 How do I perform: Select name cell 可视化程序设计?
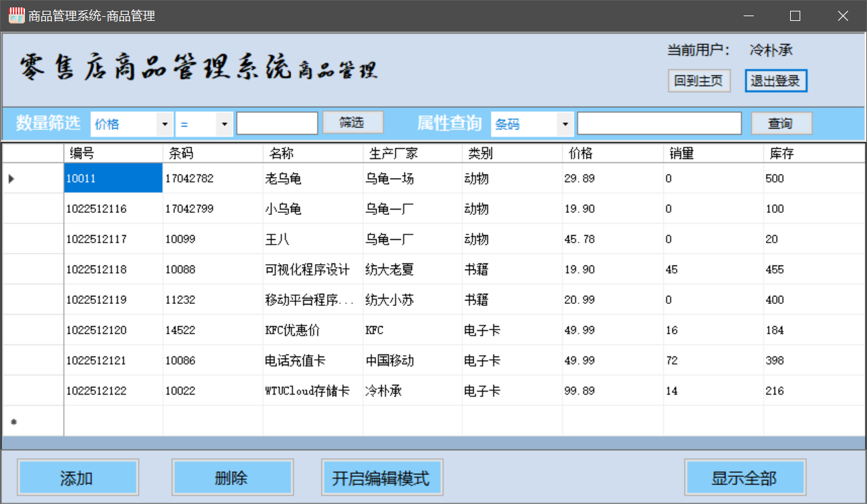313,270
